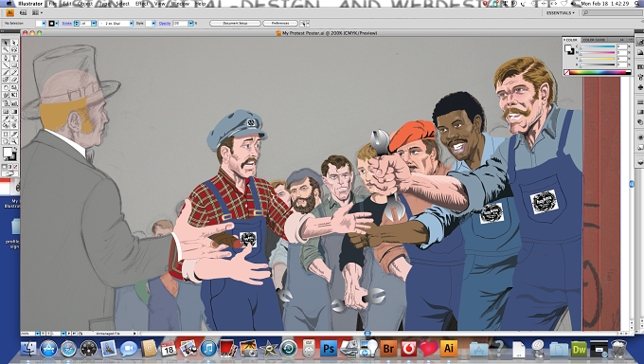Viewport: 644px width, 364px height.
Task: Select the Pen tool
Action: [x=6, y=58]
